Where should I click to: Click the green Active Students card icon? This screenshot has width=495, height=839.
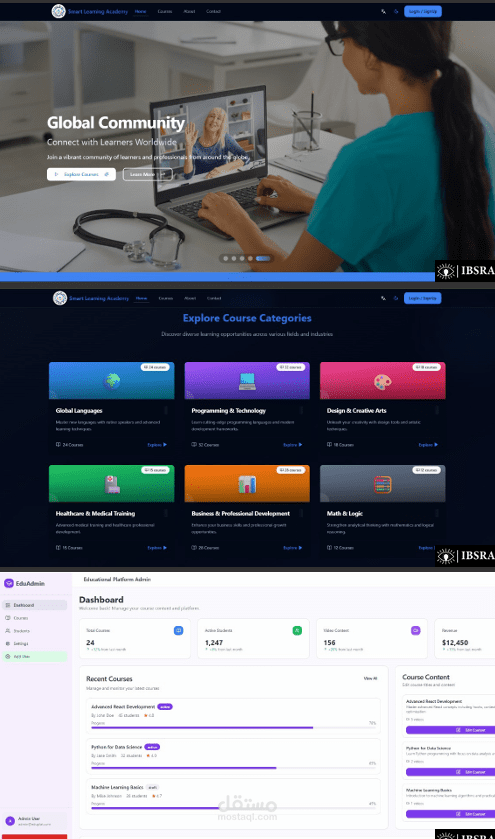[x=297, y=631]
